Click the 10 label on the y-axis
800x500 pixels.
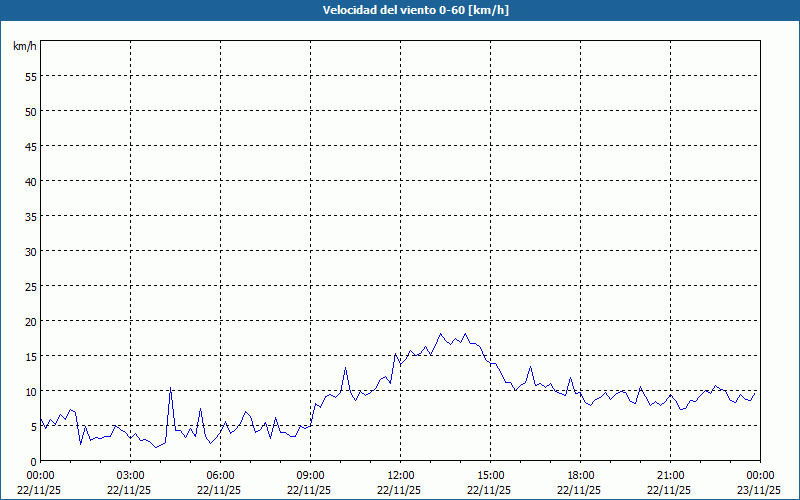click(30, 391)
